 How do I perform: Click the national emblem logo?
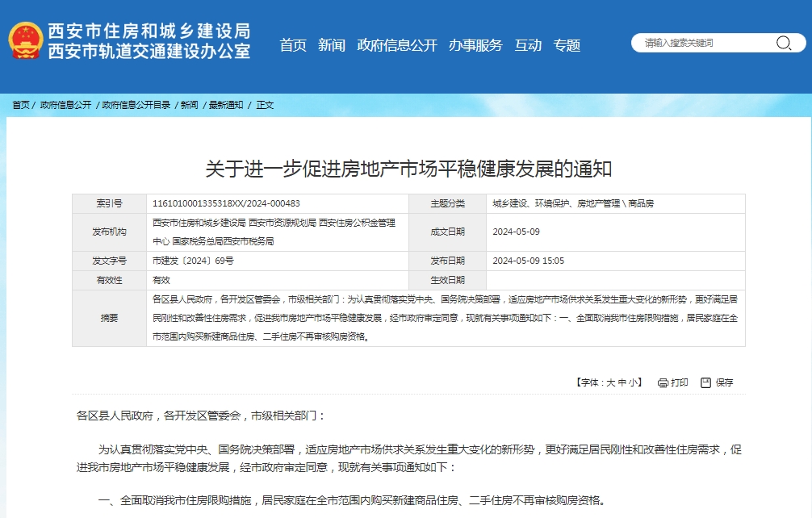tap(26, 40)
